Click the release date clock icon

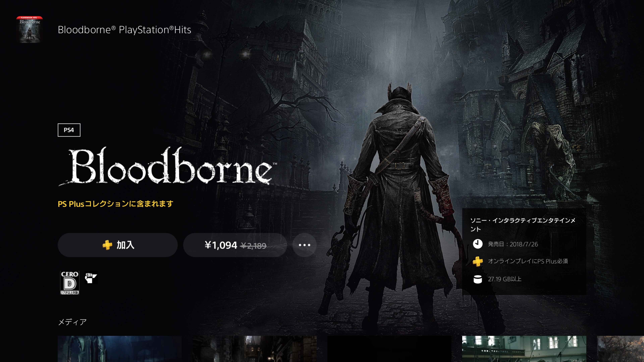(x=477, y=244)
